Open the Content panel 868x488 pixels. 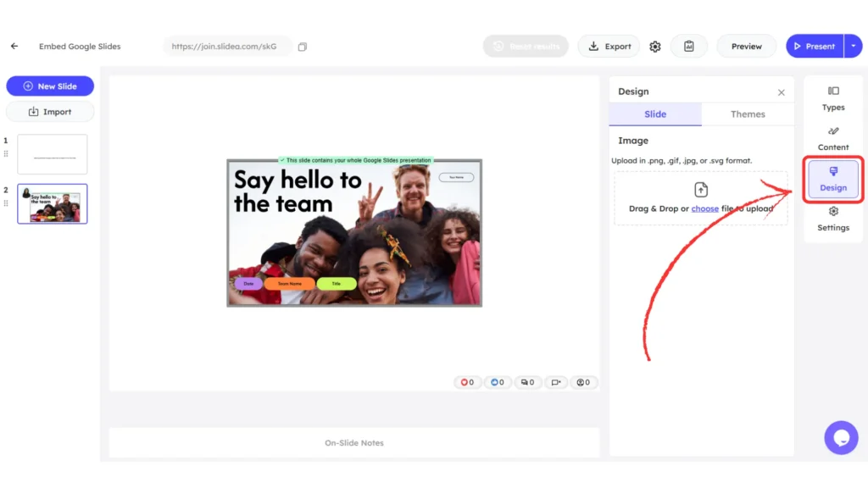tap(832, 138)
